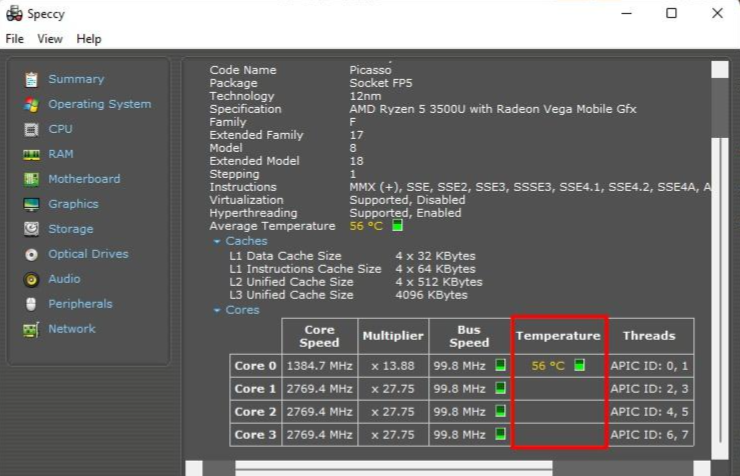Click the Core 2 row label

(x=255, y=412)
